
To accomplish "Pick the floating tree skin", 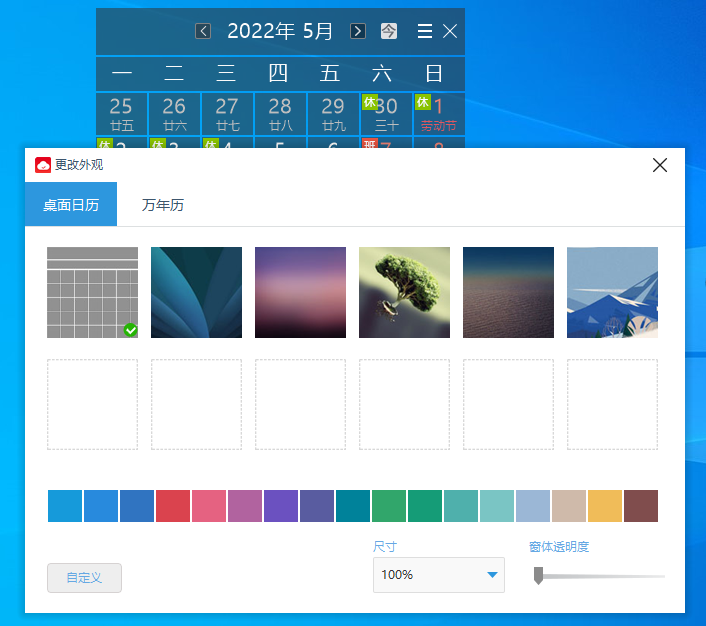I will coord(404,292).
